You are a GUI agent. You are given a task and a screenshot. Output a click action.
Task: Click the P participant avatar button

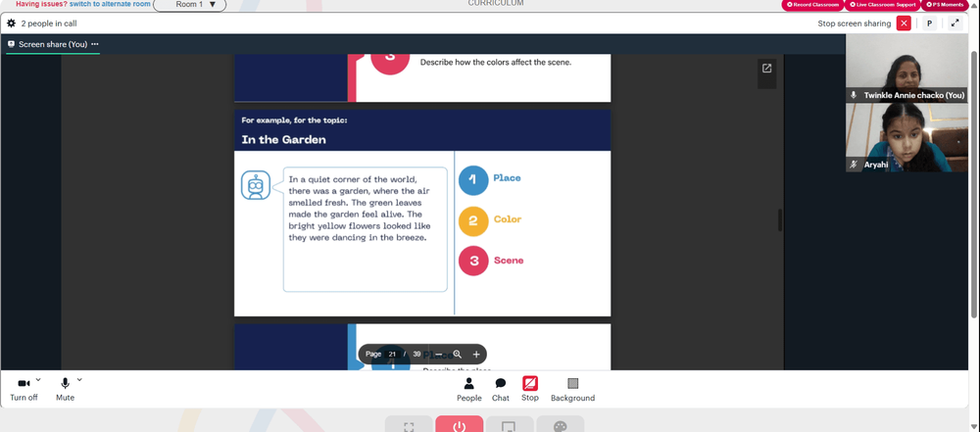(x=929, y=24)
